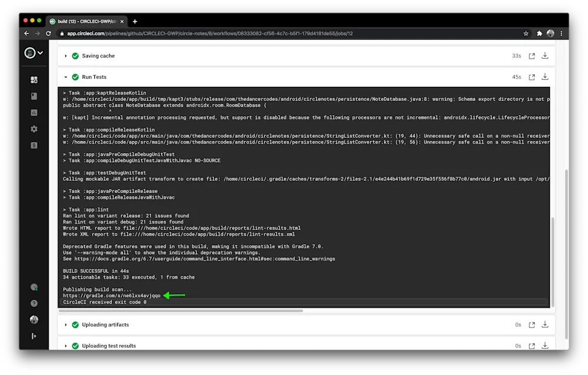Expand the Uploading test results step
Screen dimensions: 588x375
pyautogui.click(x=65, y=346)
